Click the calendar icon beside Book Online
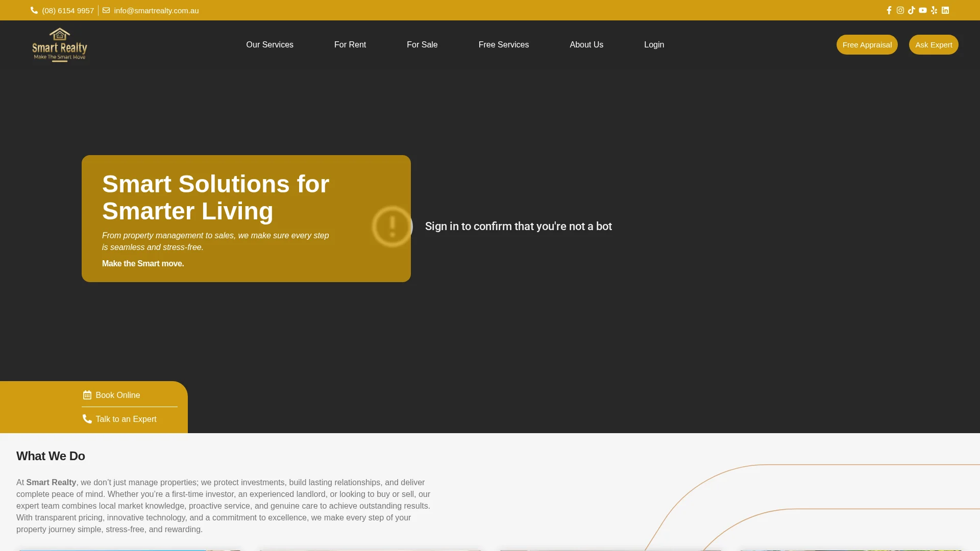This screenshot has height=551, width=980. coord(87,395)
